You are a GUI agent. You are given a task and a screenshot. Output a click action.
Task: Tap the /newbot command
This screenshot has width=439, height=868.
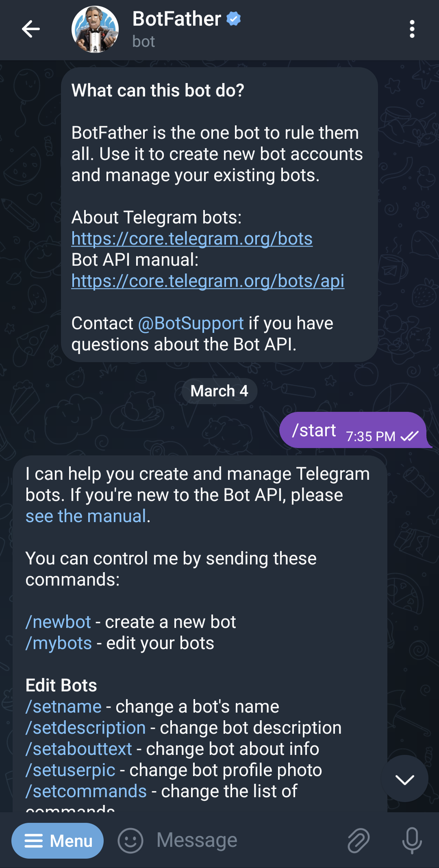[58, 622]
